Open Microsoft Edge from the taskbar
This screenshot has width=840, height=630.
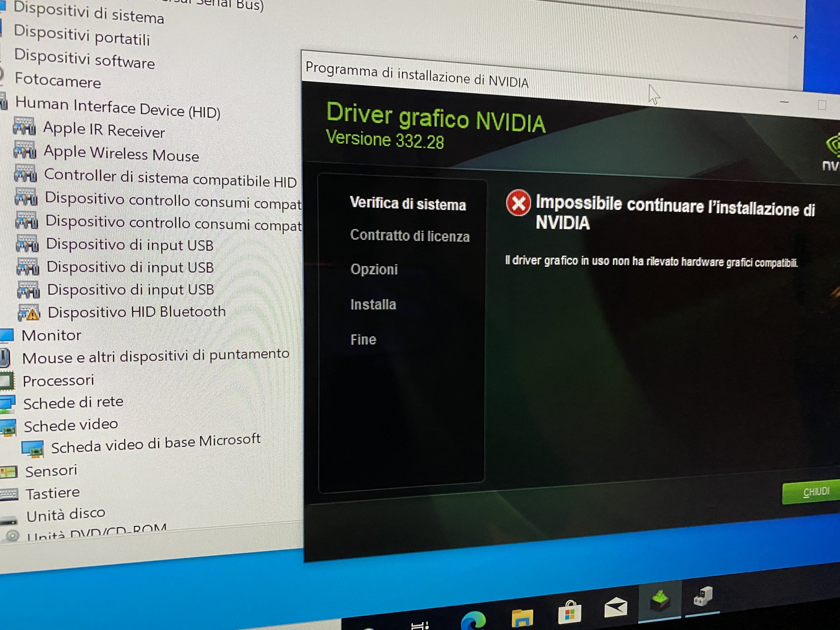(473, 619)
